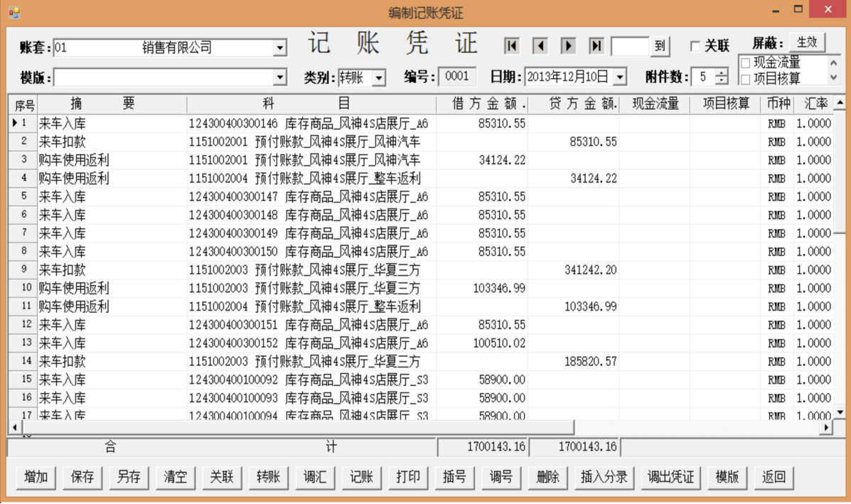Go to the previous voucher record

point(540,46)
